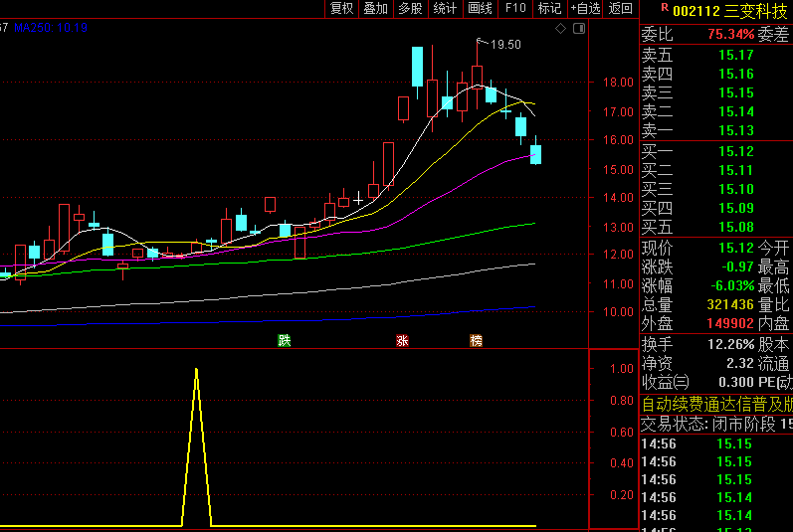
Task: Open the F10 company info
Action: click(514, 9)
